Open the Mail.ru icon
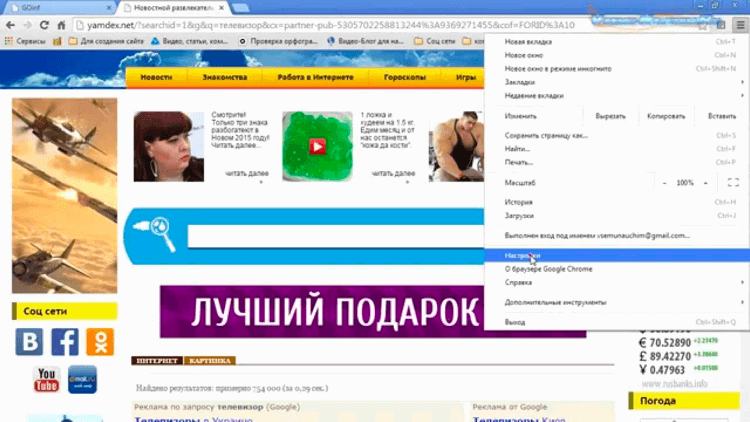The width and height of the screenshot is (750, 422). [x=82, y=379]
